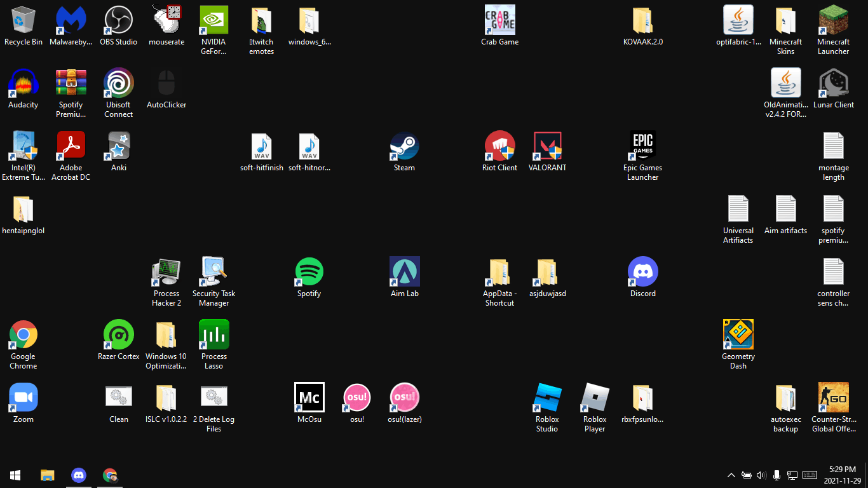Launch OBS Studio from the desktop
This screenshot has width=868, height=488.
[x=119, y=20]
